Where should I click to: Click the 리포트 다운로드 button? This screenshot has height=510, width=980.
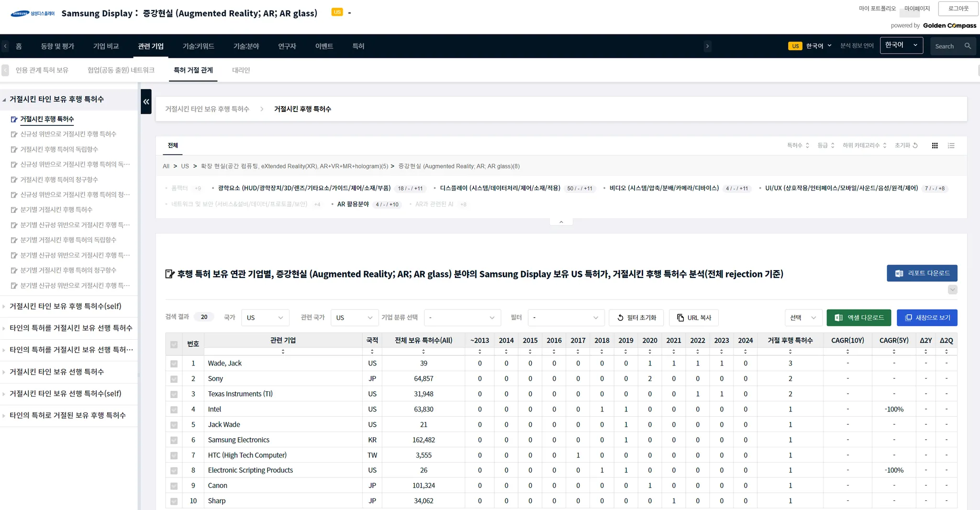[x=922, y=273]
